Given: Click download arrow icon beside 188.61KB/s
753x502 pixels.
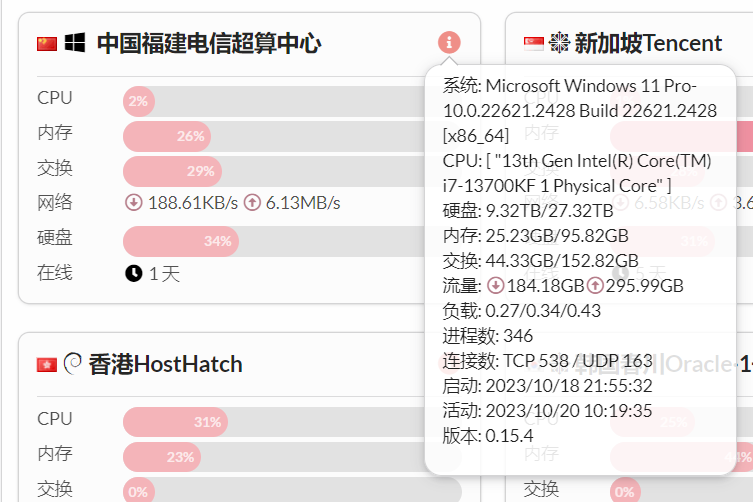Looking at the screenshot, I should pos(133,203).
